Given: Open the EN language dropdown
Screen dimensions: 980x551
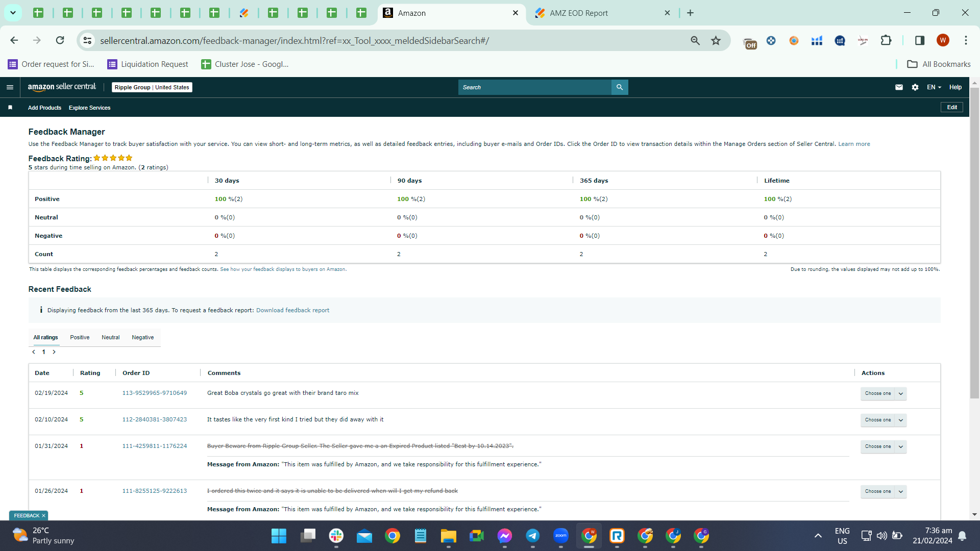Looking at the screenshot, I should coord(934,87).
